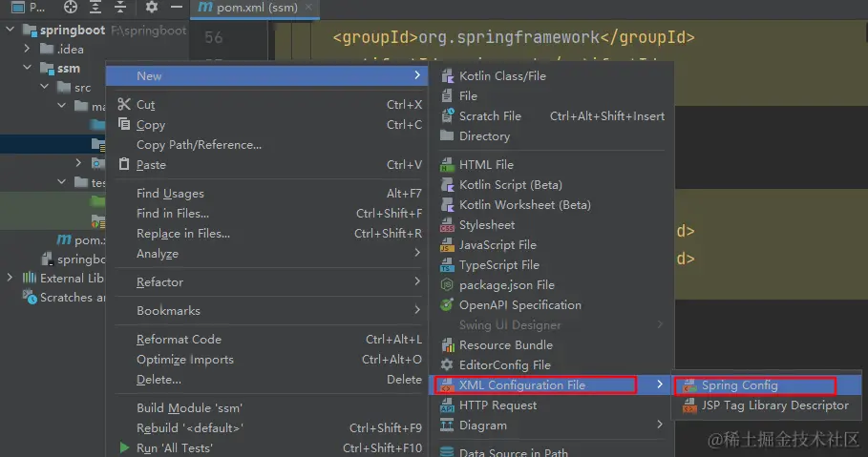The width and height of the screenshot is (868, 457).
Task: Click the green Run 'All Tests' play icon
Action: [124, 447]
